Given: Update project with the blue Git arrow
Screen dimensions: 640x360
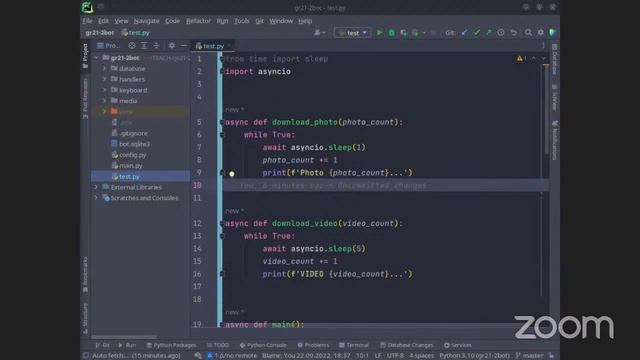Looking at the screenshot, I should [x=464, y=33].
